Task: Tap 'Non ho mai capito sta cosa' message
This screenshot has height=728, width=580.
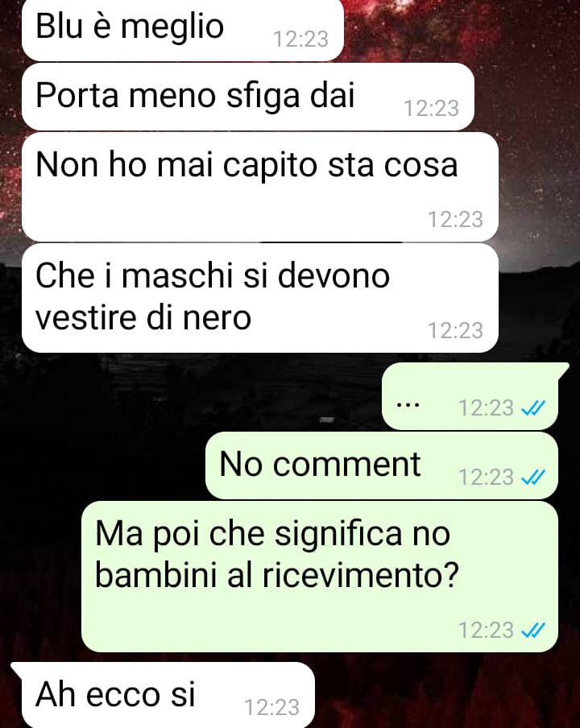Action: 260,187
